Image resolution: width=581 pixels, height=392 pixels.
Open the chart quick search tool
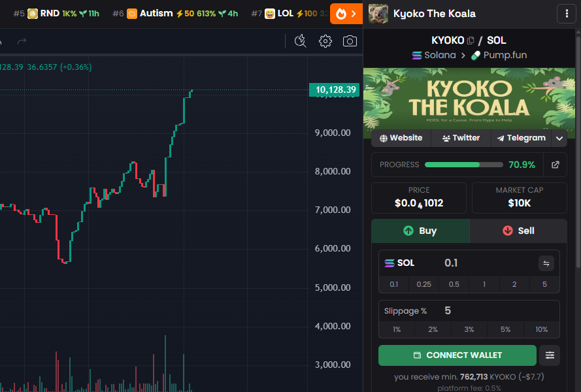300,41
